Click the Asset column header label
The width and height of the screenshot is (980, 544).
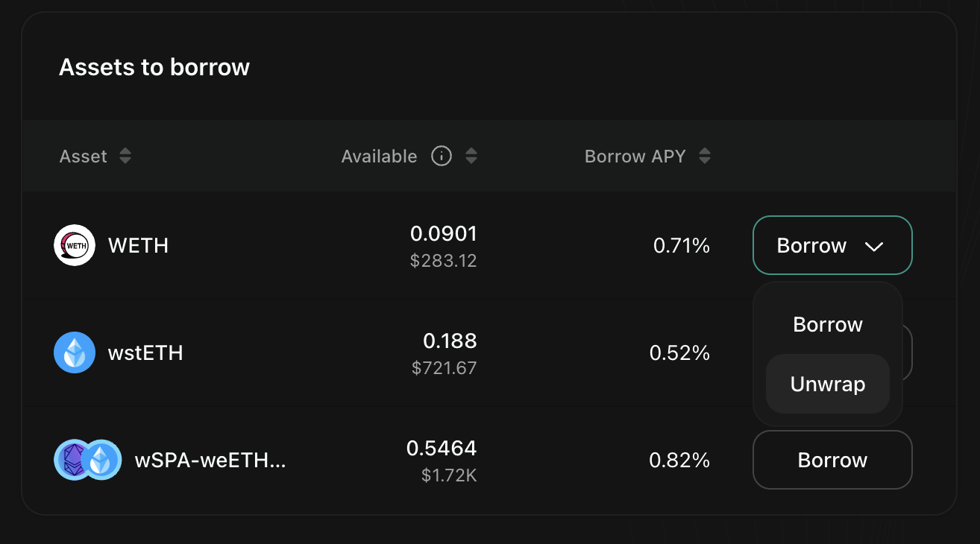tap(84, 156)
